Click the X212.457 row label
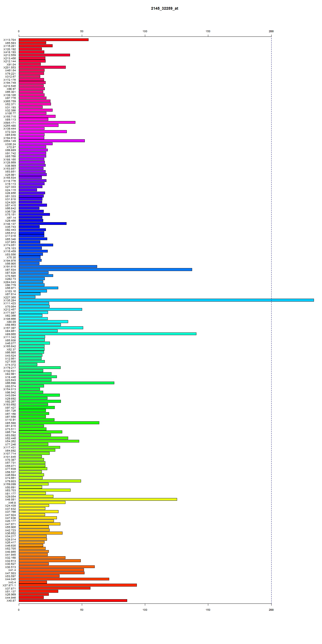The height and width of the screenshot is (644, 322). click(10, 309)
